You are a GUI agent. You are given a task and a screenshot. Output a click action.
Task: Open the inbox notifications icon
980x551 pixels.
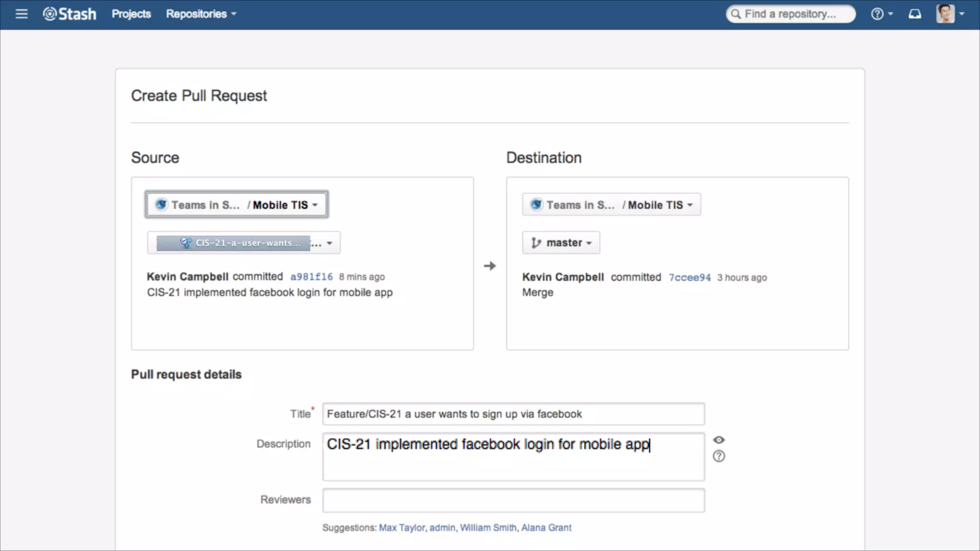point(914,14)
